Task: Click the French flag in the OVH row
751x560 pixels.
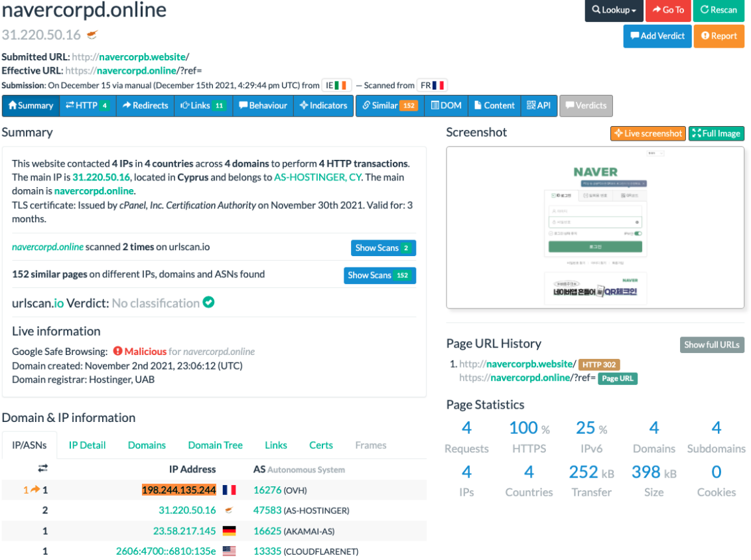Action: pos(230,490)
